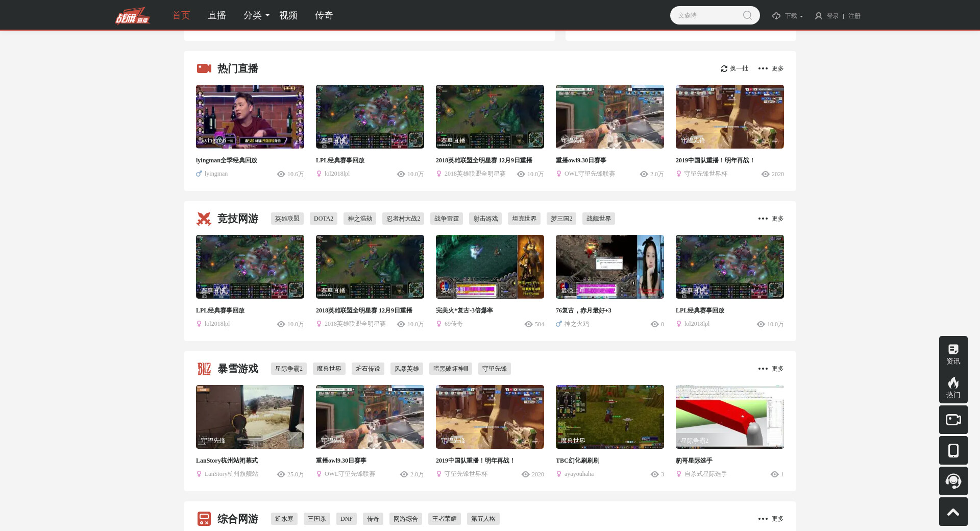Open the 直播 live menu item
The width and height of the screenshot is (980, 531).
(x=217, y=15)
